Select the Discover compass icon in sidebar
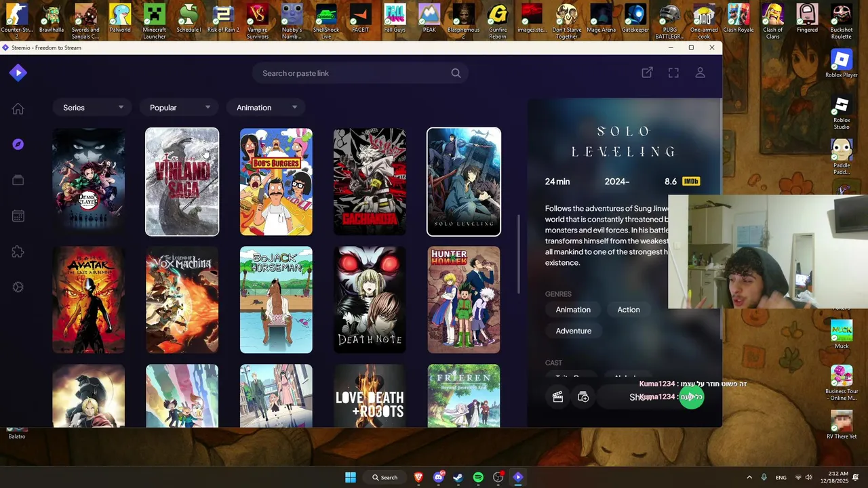868x488 pixels. (18, 144)
